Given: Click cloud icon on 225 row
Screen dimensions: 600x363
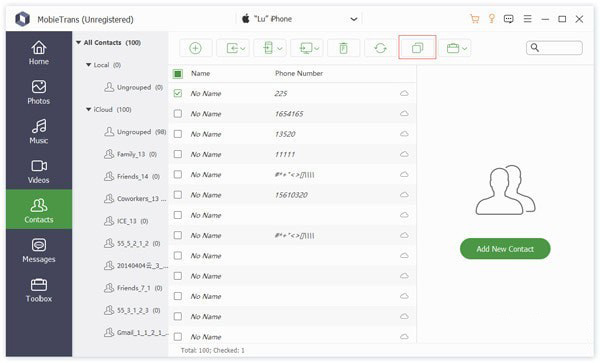Looking at the screenshot, I should tap(404, 93).
